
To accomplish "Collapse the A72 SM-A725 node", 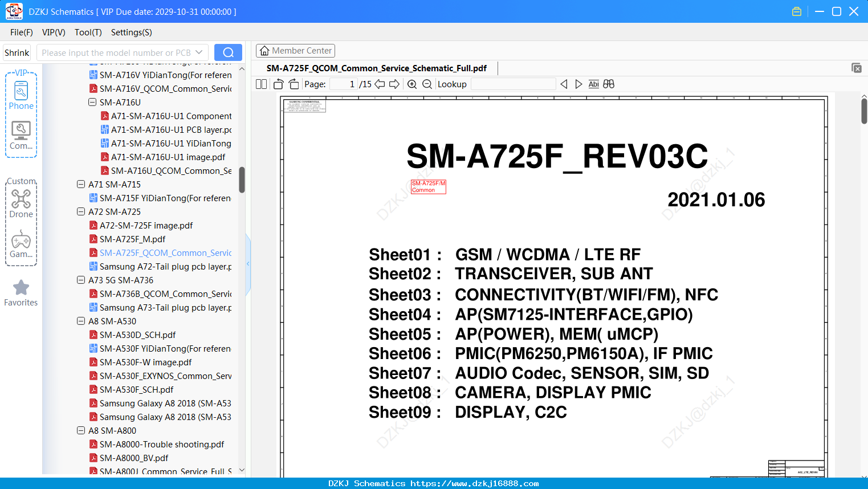I will [x=81, y=212].
